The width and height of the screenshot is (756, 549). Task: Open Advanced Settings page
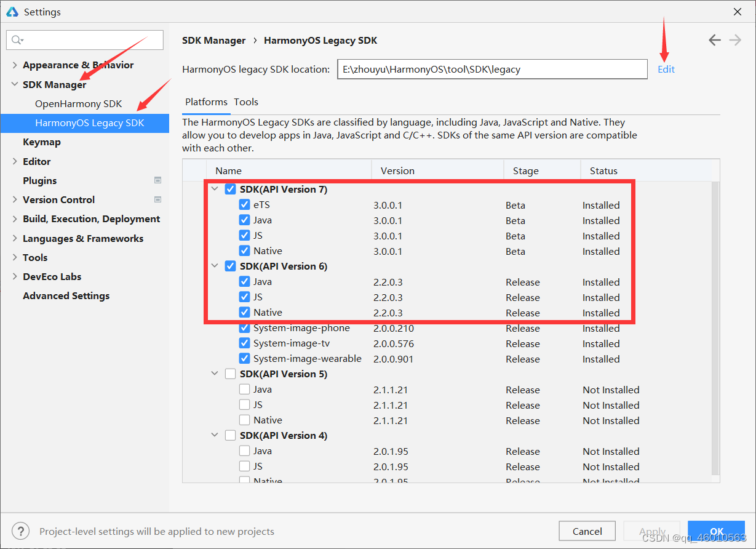[x=66, y=296]
